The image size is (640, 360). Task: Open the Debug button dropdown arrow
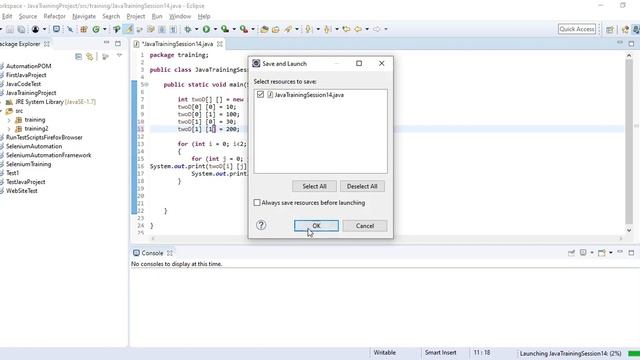[196, 29]
